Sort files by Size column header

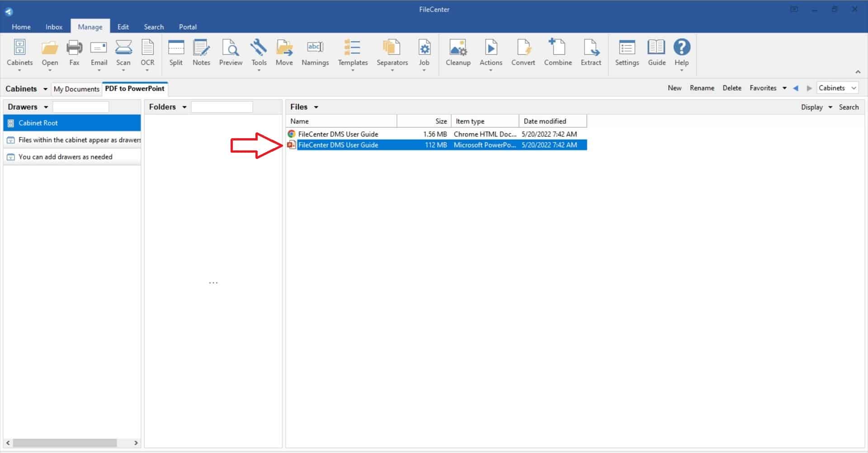(424, 121)
